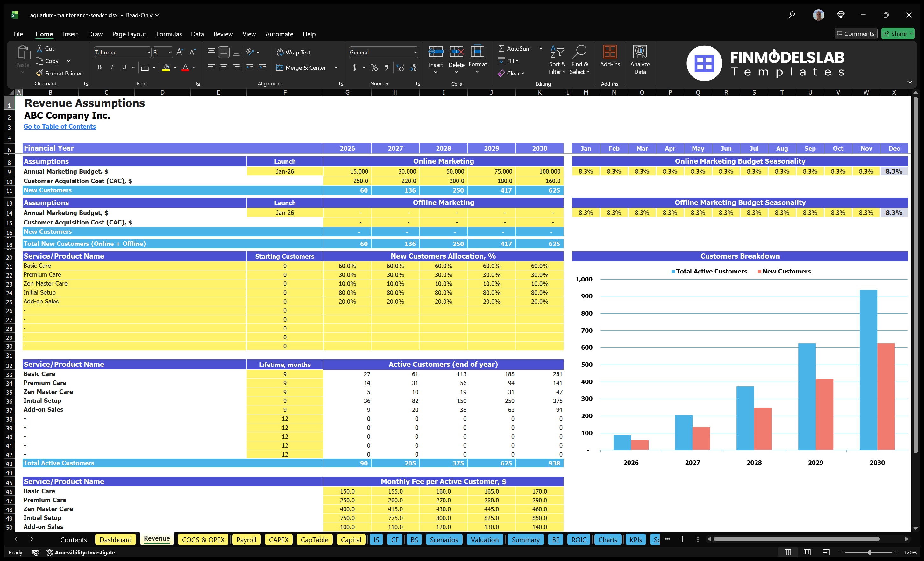
Task: Select the Fill tool in Editing group
Action: 508,61
